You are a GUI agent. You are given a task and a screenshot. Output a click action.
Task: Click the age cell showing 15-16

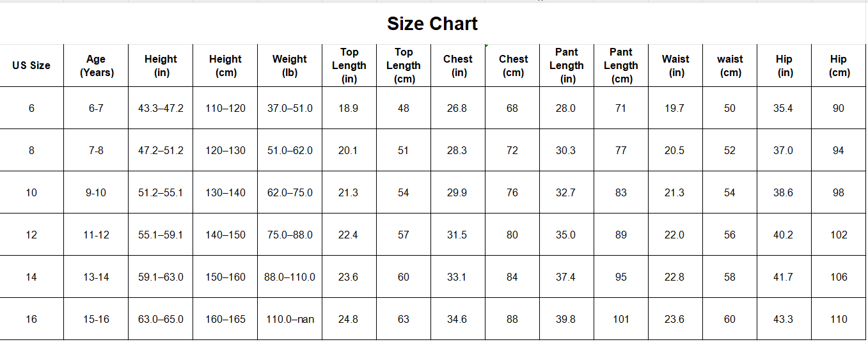(96, 319)
